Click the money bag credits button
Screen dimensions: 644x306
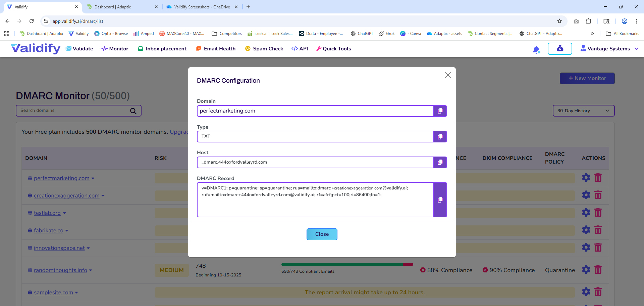tap(560, 49)
